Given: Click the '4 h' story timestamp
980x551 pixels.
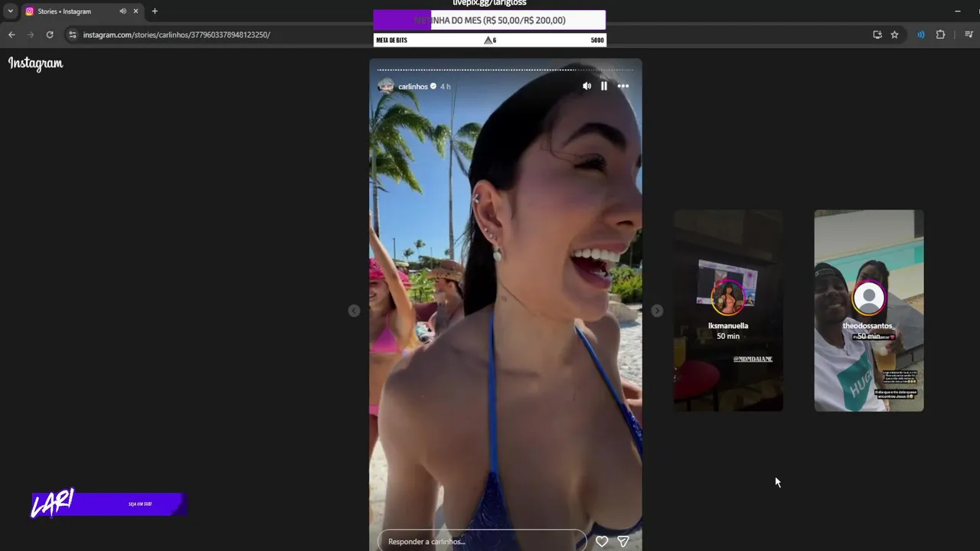Looking at the screenshot, I should (446, 86).
